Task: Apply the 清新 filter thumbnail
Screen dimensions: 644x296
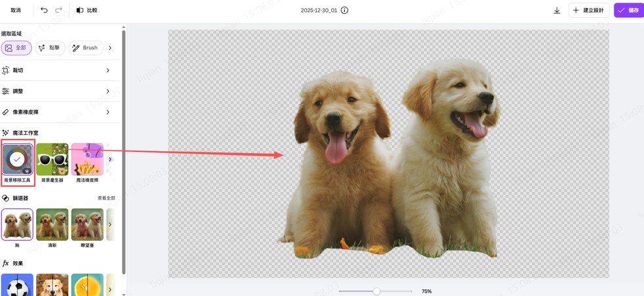Action: [x=52, y=224]
